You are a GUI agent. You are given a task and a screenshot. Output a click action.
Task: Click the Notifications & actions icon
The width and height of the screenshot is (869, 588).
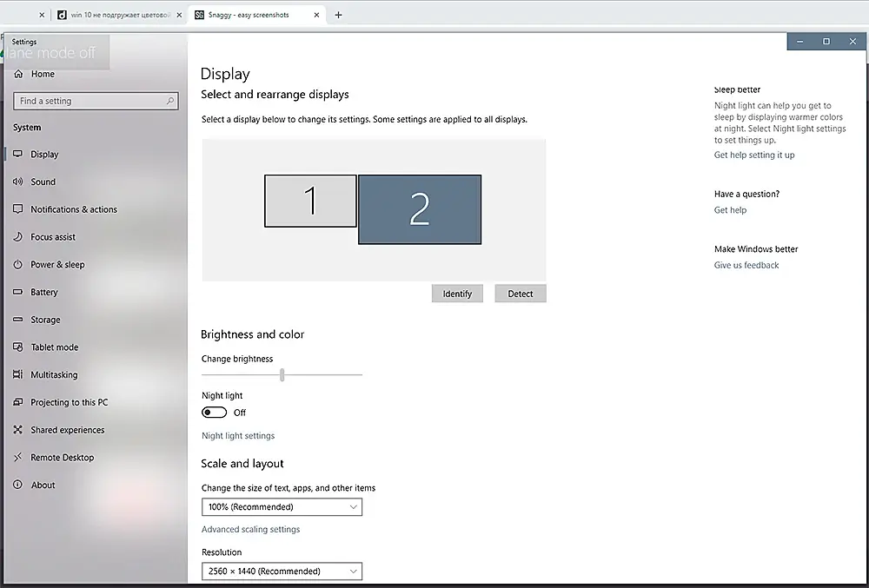17,209
